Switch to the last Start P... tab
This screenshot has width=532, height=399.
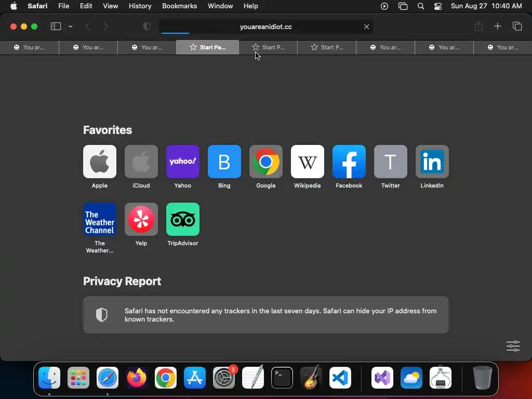click(326, 47)
